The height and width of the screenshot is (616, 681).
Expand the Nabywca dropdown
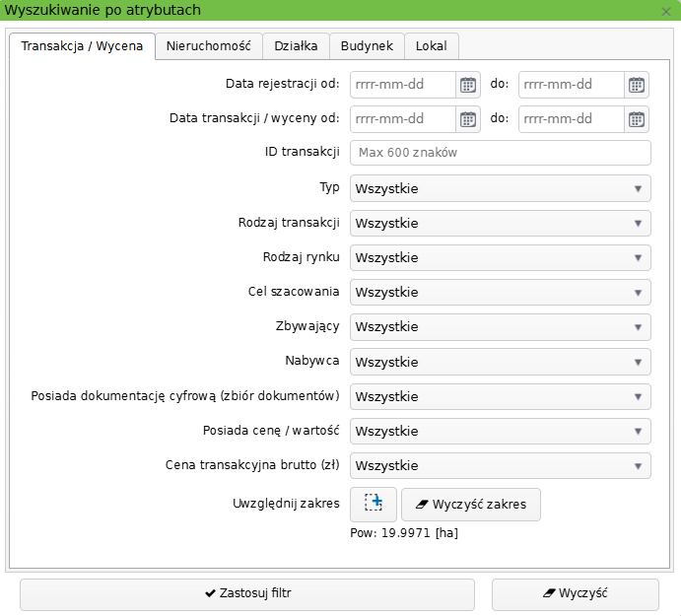pos(500,362)
